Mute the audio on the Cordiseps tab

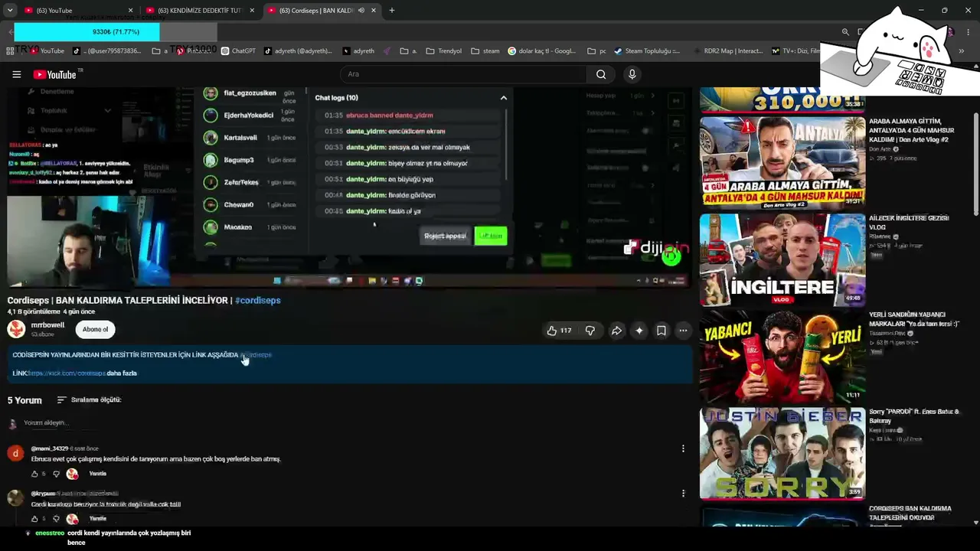pyautogui.click(x=361, y=11)
